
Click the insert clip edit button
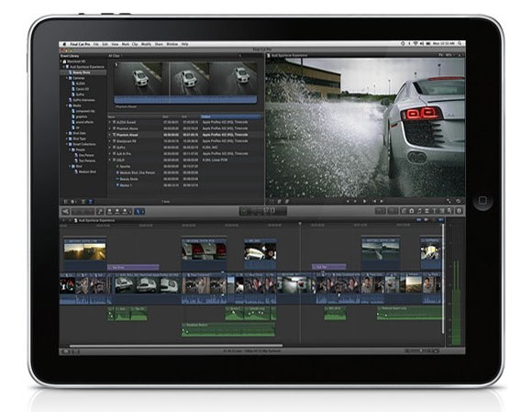tap(117, 211)
